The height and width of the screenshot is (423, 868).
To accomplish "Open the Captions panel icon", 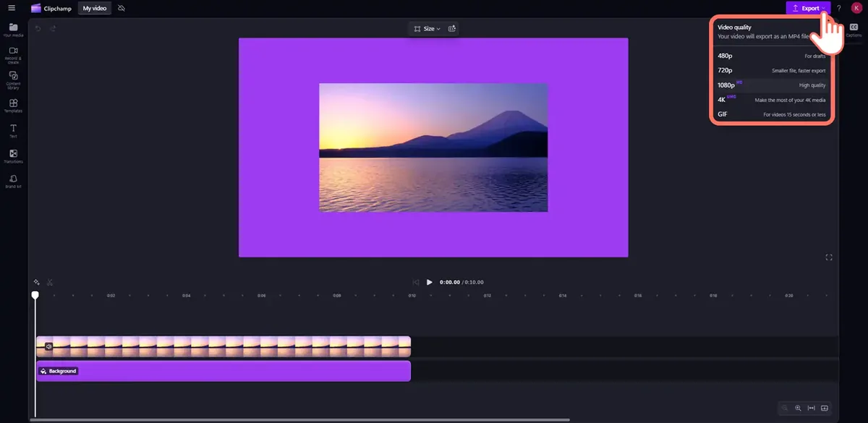I will 854,29.
